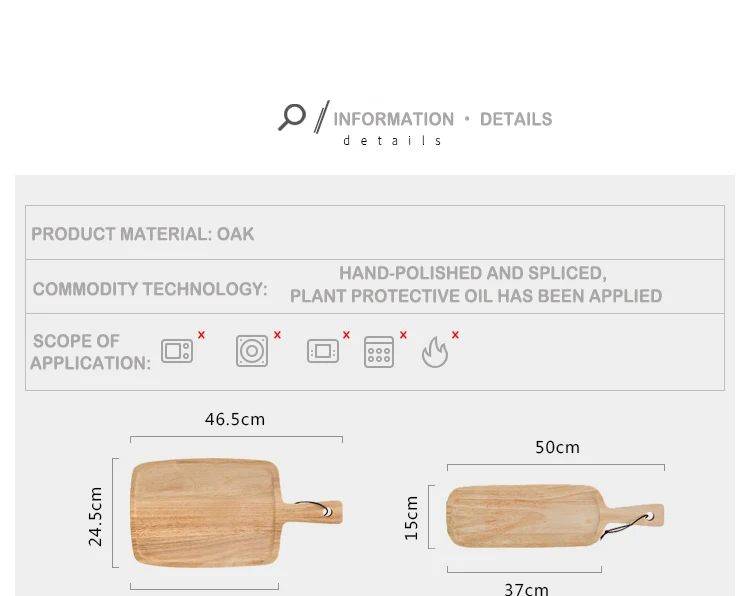Image resolution: width=750 pixels, height=596 pixels.
Task: Click the red X beside the induction cooker
Action: [x=277, y=335]
